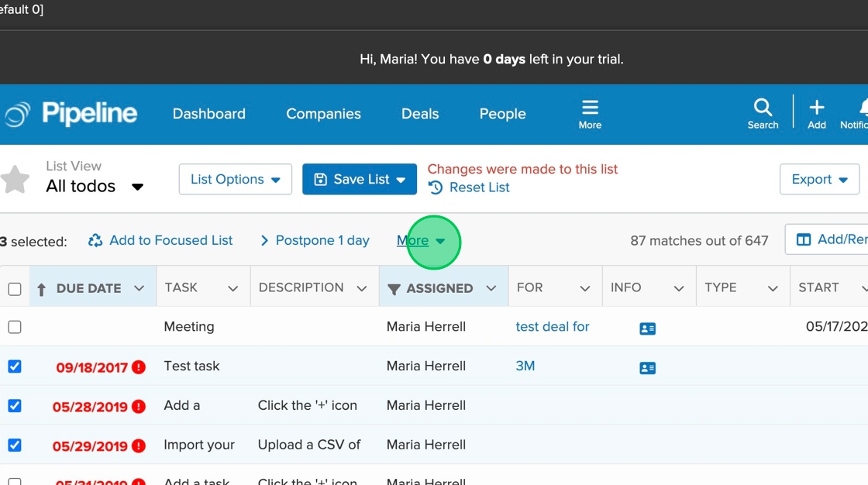Click the Assigned column filter funnel icon
The height and width of the screenshot is (485, 868).
394,289
